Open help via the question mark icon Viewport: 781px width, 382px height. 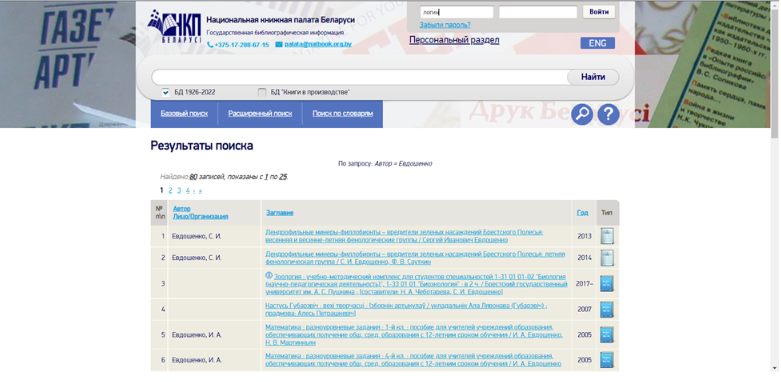pyautogui.click(x=608, y=115)
